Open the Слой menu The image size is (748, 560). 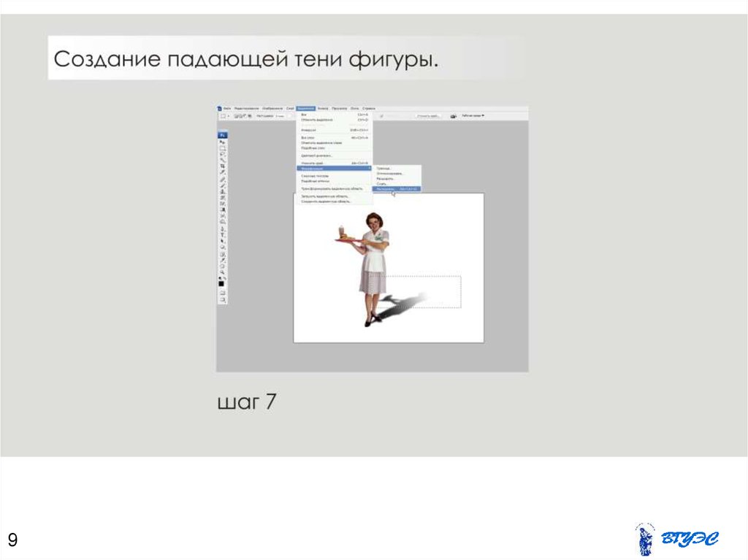point(290,108)
